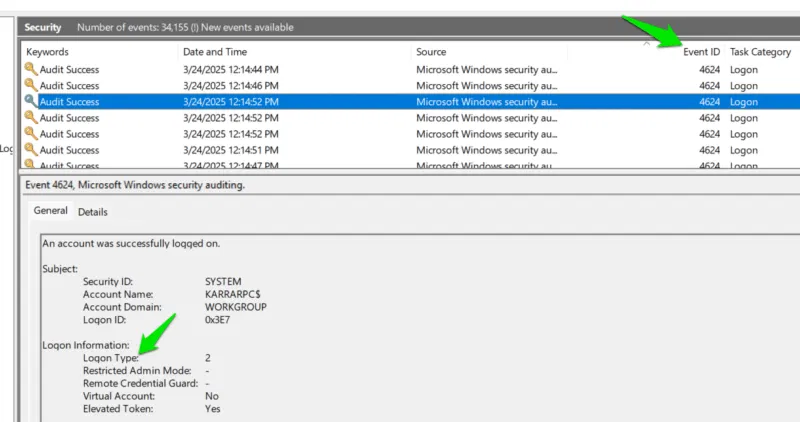Switch to the General tab

(50, 211)
